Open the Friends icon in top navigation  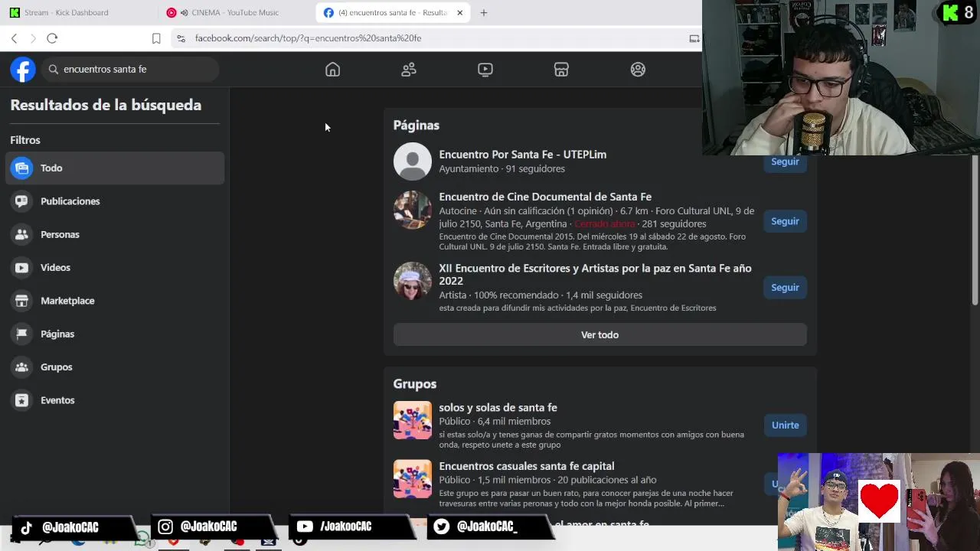409,70
